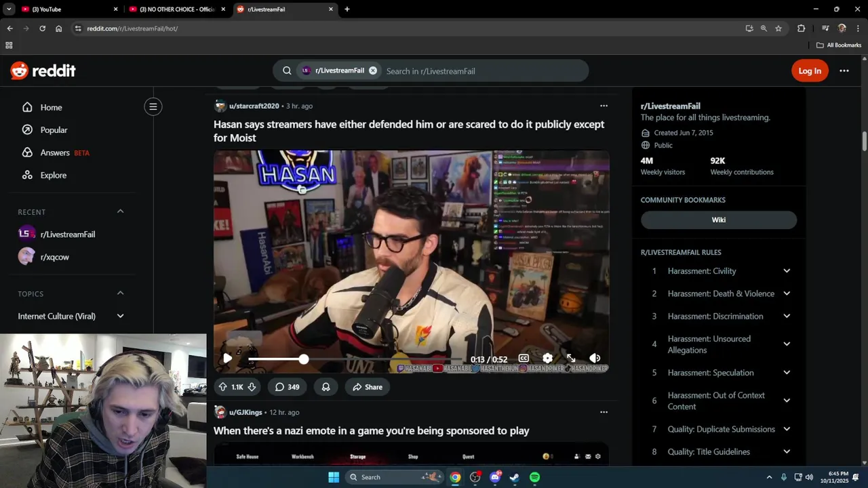This screenshot has height=488, width=868.
Task: Open r/LivestreamFail from the recent list
Action: (67, 234)
